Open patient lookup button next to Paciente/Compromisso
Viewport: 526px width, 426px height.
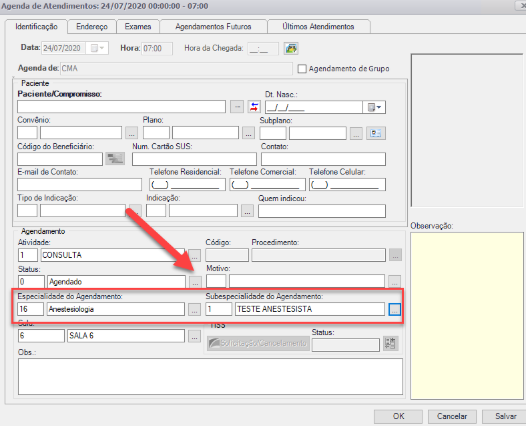[x=237, y=107]
